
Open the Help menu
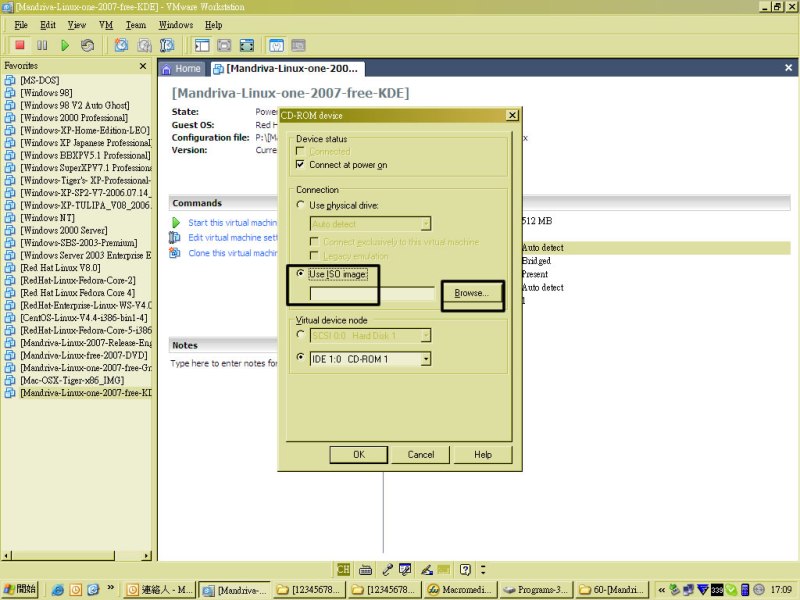pyautogui.click(x=213, y=25)
